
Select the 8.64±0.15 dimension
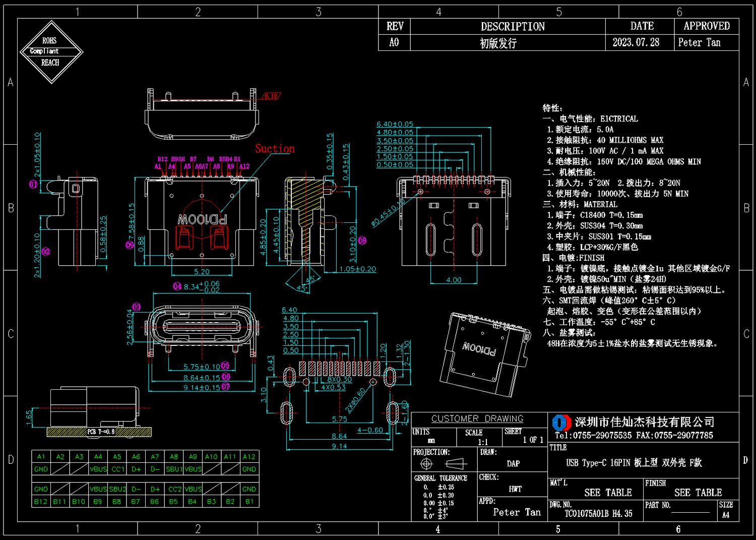point(202,377)
